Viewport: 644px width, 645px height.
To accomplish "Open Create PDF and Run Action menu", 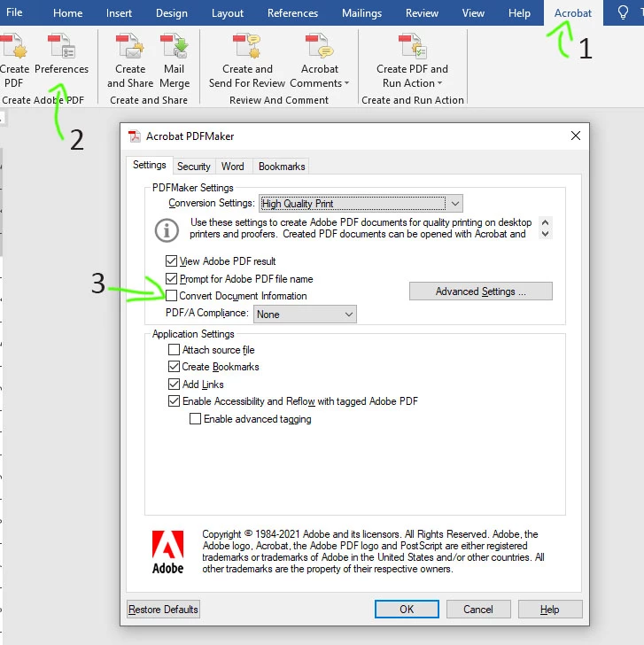I will [x=412, y=61].
